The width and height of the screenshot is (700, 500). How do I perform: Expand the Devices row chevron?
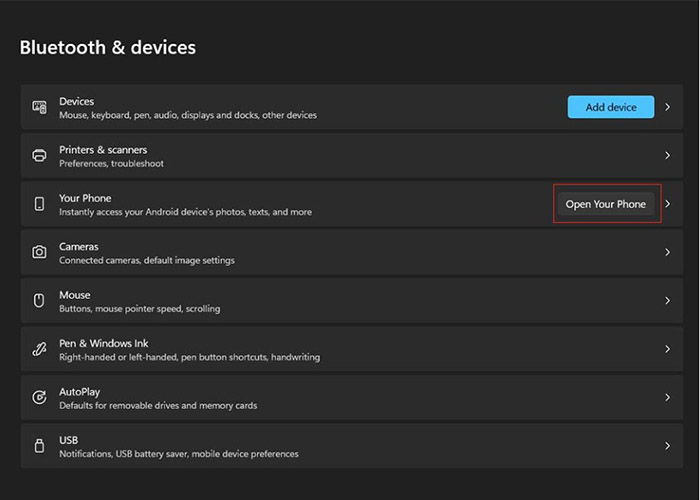coord(667,107)
